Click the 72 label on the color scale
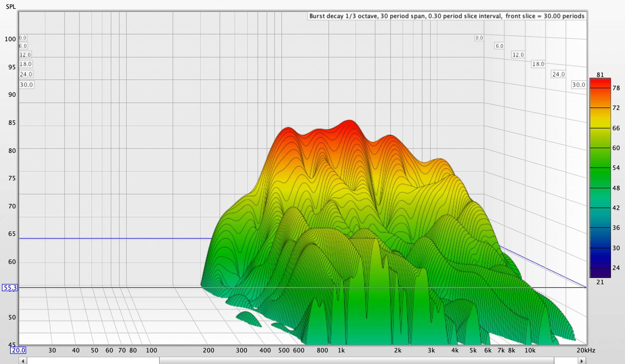This screenshot has height=364, width=625. pyautogui.click(x=616, y=108)
